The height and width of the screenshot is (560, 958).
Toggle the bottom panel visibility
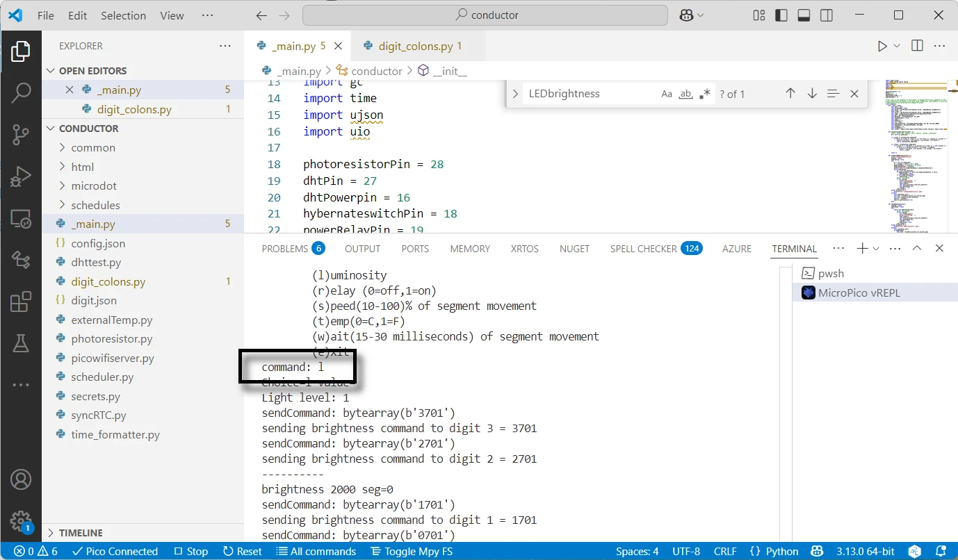[804, 15]
